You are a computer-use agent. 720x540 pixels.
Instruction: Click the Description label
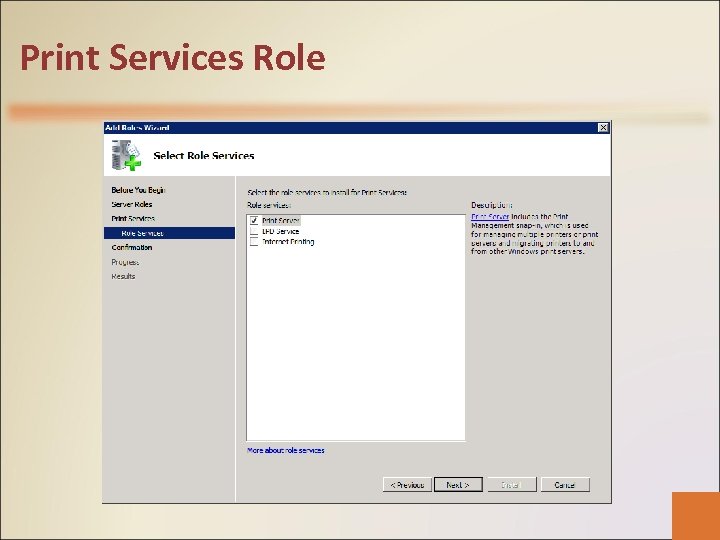492,205
